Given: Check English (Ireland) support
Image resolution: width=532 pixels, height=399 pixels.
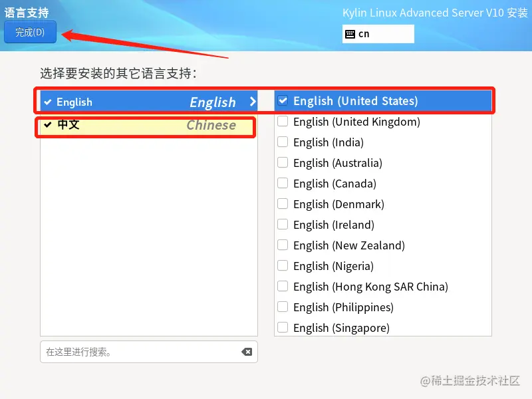Looking at the screenshot, I should point(283,225).
